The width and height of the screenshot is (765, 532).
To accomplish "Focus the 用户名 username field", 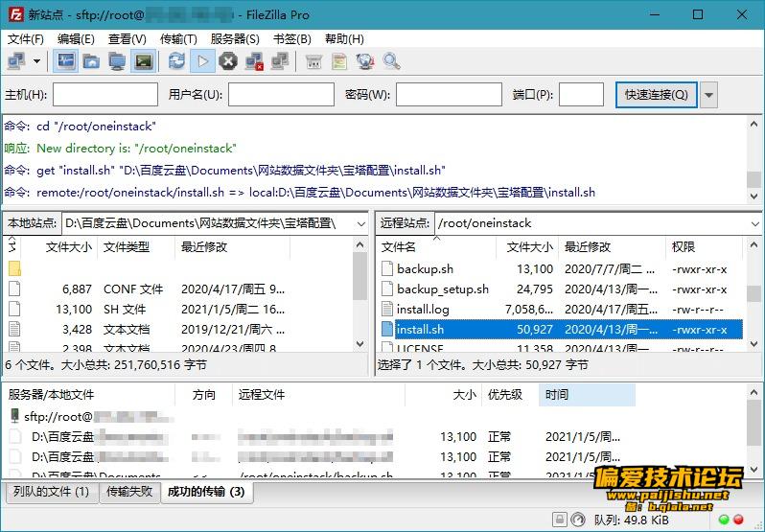I will [281, 94].
